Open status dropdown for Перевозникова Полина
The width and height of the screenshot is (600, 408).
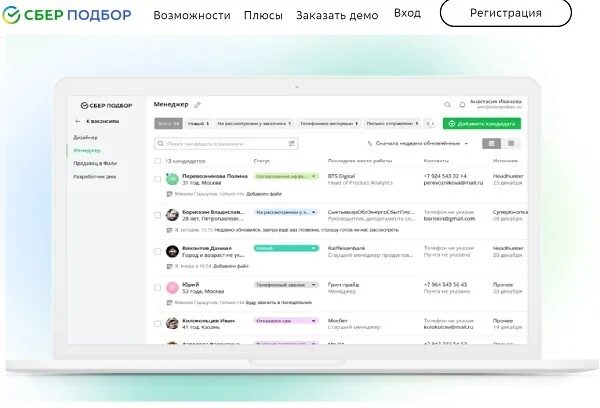pyautogui.click(x=286, y=176)
